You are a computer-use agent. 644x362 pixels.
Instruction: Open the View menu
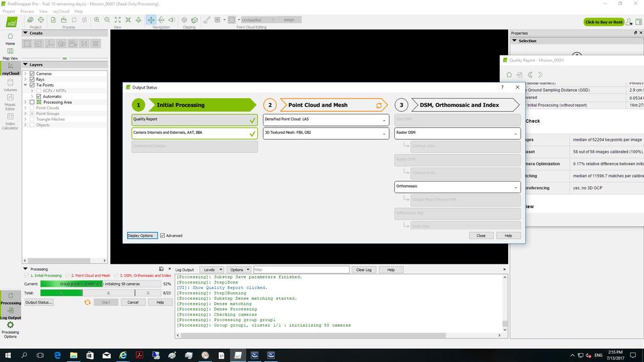pyautogui.click(x=43, y=11)
